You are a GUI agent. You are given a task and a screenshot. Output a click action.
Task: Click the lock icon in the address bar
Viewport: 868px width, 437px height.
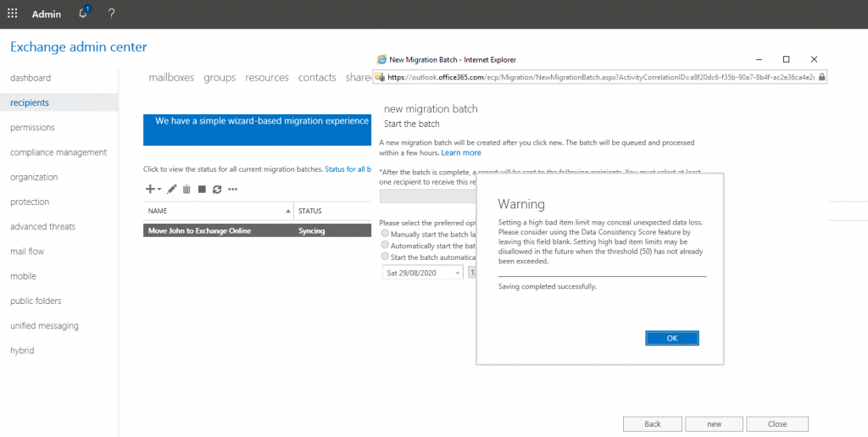(821, 77)
